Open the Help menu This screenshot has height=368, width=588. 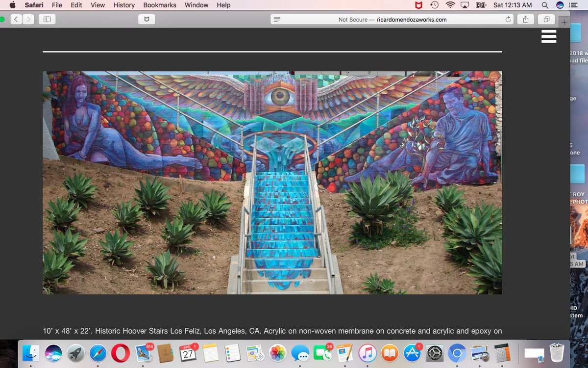tap(223, 5)
